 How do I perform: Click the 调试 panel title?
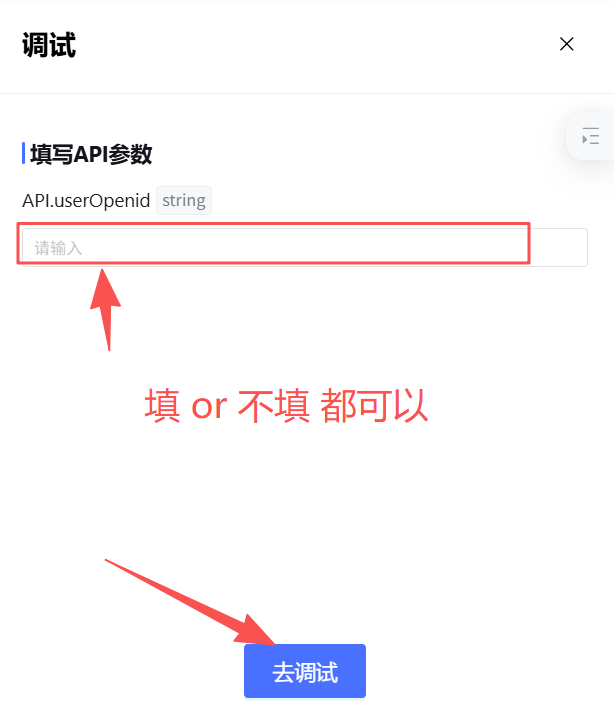click(x=49, y=45)
